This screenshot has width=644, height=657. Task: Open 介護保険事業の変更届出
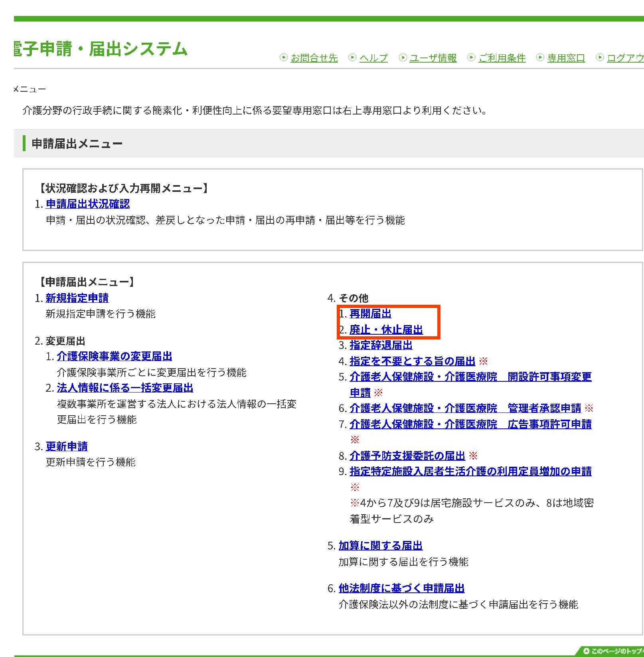(x=115, y=356)
